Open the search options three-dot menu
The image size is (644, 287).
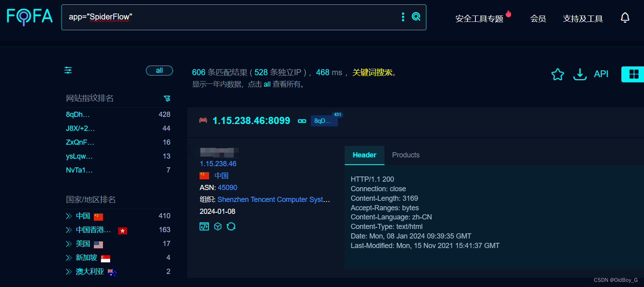tap(403, 17)
